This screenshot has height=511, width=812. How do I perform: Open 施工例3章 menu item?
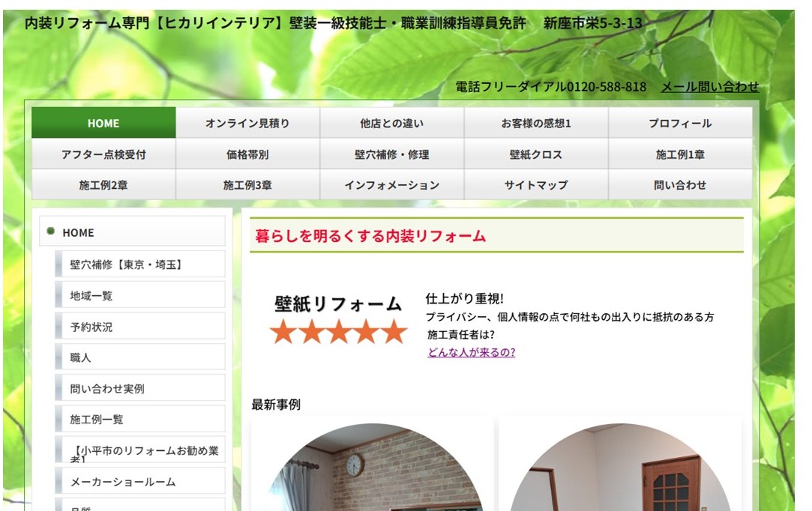[247, 184]
